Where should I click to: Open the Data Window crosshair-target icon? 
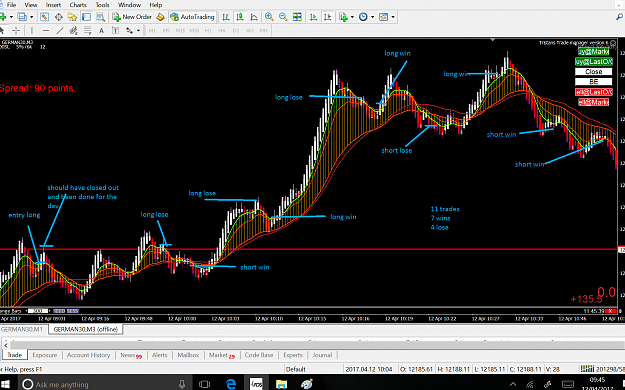point(59,17)
